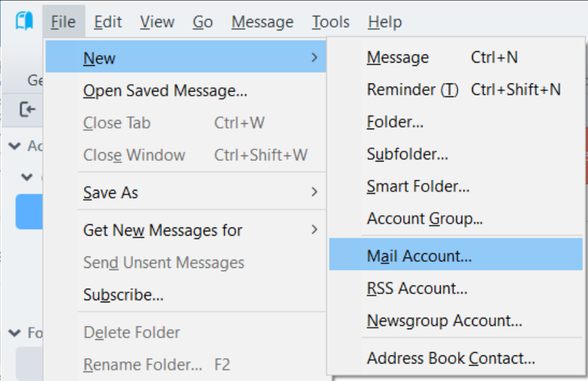Click the Betterbird app icon in menu bar
The width and height of the screenshot is (588, 381).
tap(24, 22)
